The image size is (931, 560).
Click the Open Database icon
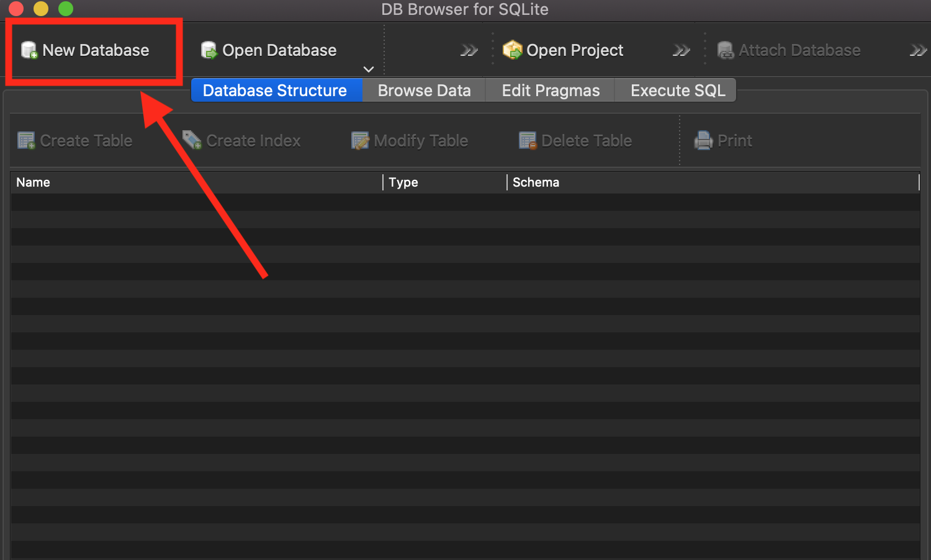(209, 50)
